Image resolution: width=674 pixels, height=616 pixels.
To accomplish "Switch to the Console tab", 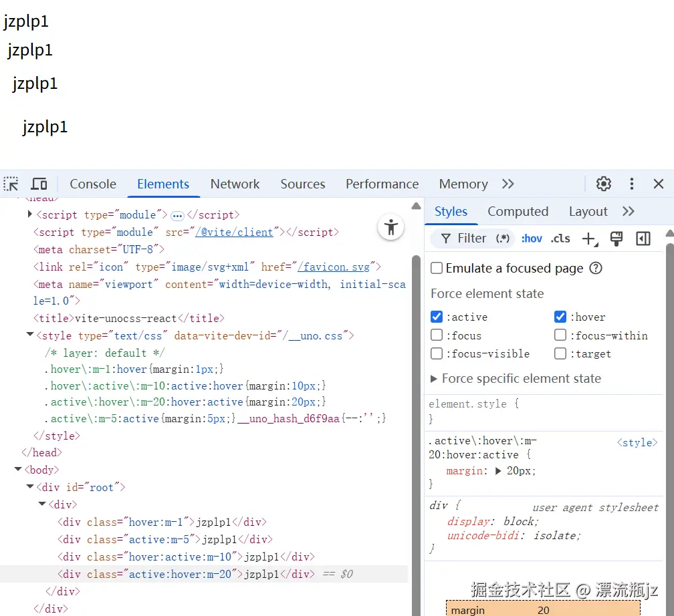I will point(93,184).
